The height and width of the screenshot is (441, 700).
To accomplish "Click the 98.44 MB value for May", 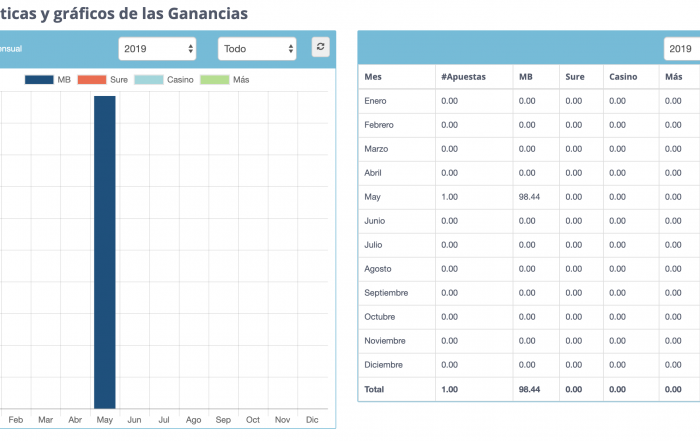I will [530, 196].
